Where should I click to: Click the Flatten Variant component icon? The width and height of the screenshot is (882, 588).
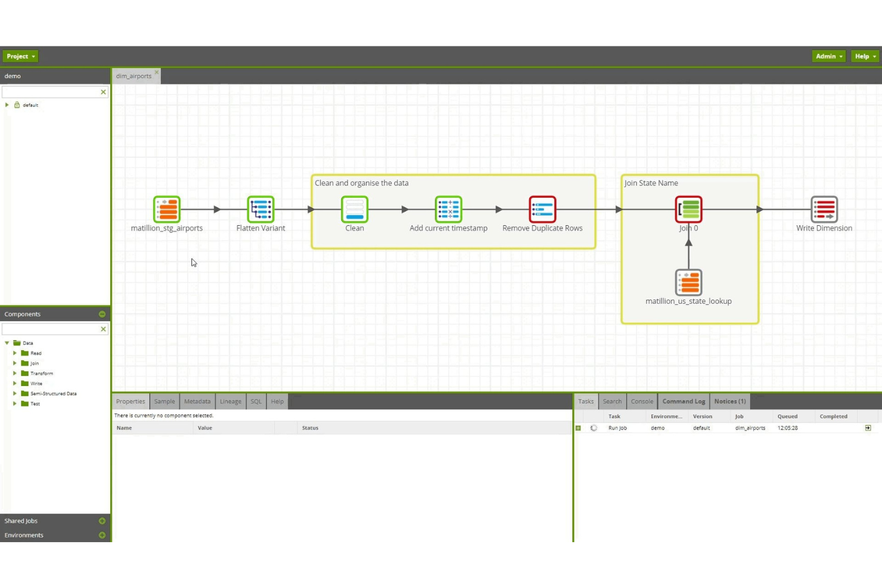click(260, 210)
